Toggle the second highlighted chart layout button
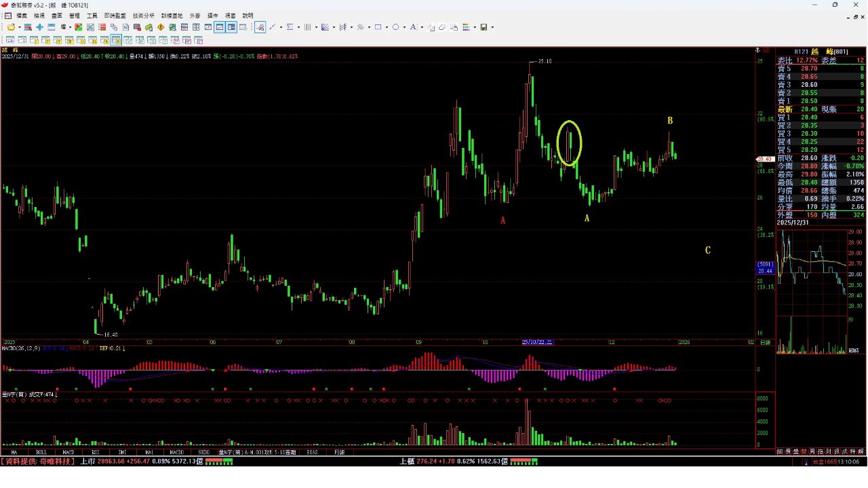868x488 pixels. tap(231, 27)
